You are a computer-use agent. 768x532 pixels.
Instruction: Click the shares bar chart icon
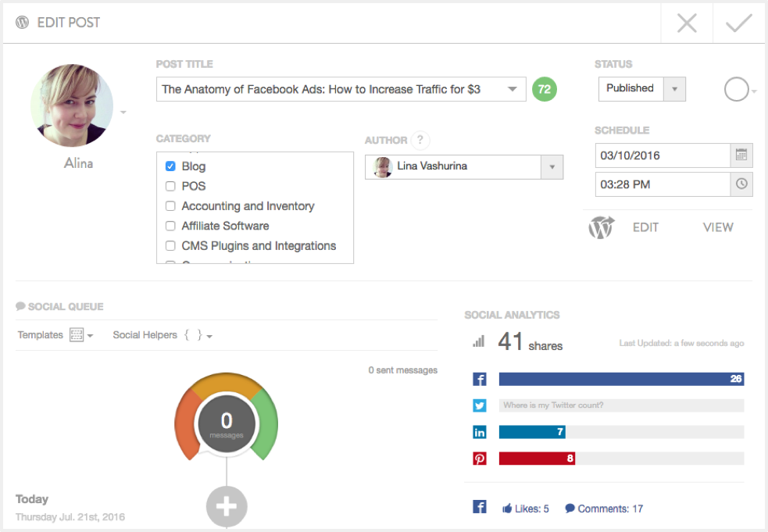click(478, 341)
